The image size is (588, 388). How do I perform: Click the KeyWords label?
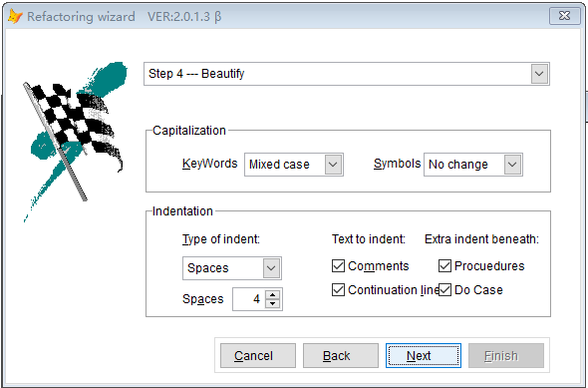pyautogui.click(x=209, y=164)
